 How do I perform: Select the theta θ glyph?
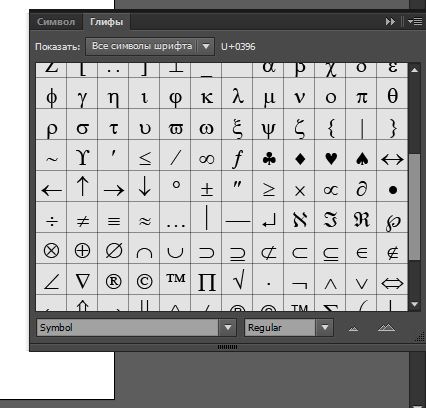pos(392,94)
